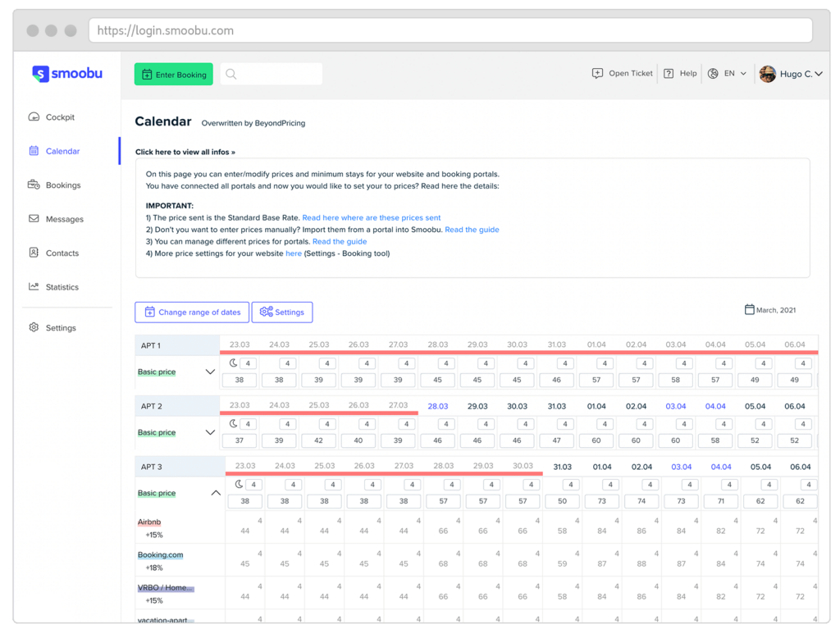Click the APT 1 row header

point(177,345)
